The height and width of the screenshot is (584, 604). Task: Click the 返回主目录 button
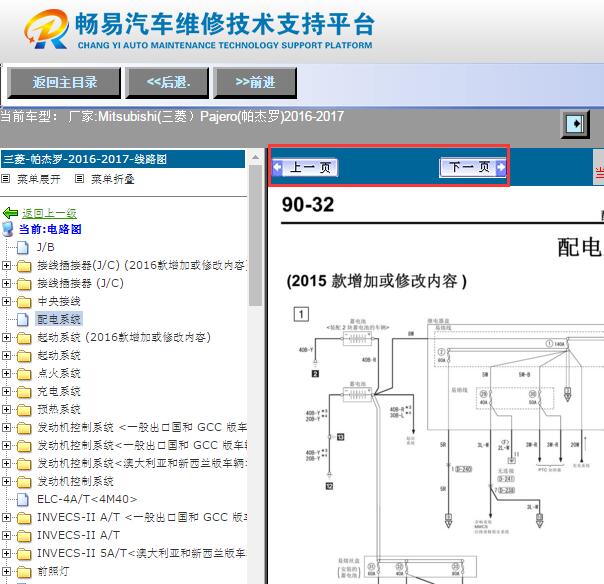[64, 82]
